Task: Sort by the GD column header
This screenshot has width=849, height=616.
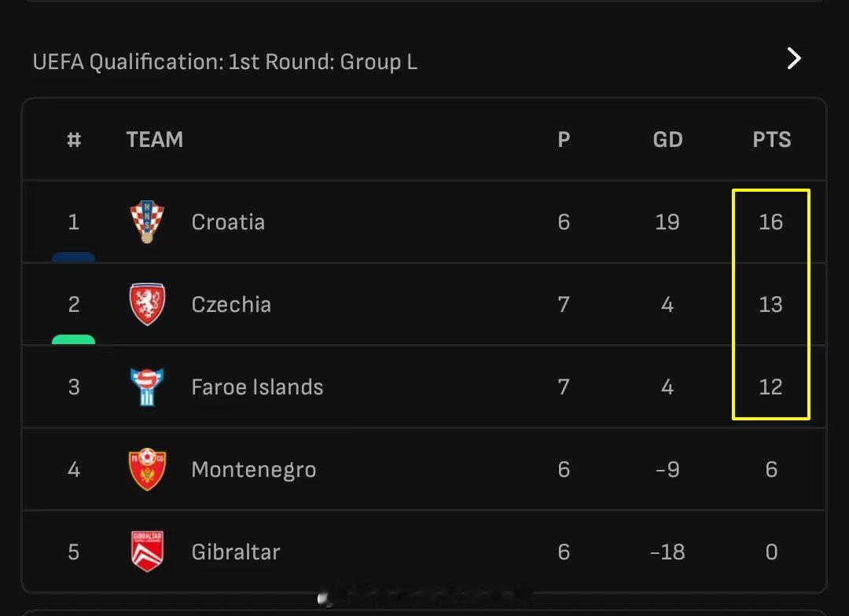Action: tap(667, 140)
